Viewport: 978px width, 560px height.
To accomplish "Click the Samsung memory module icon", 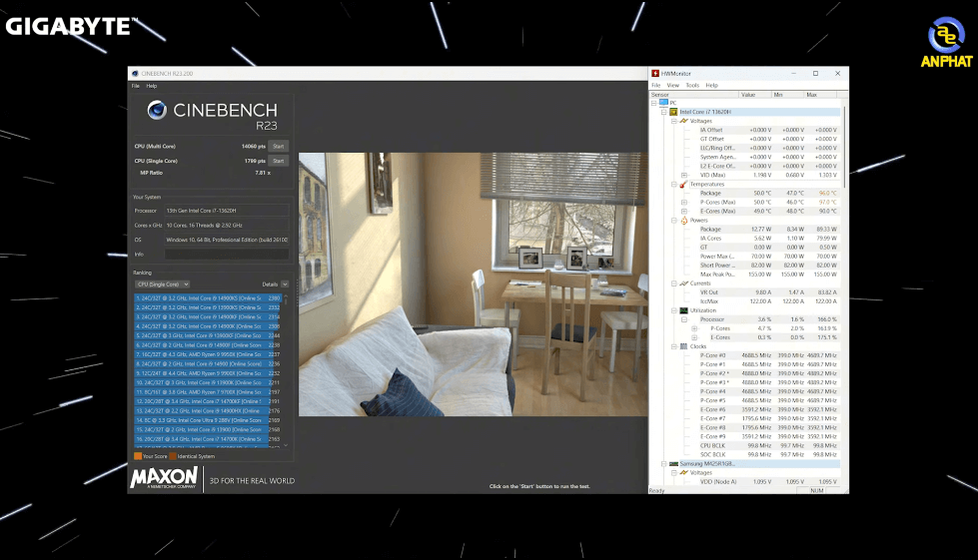I will pyautogui.click(x=673, y=464).
